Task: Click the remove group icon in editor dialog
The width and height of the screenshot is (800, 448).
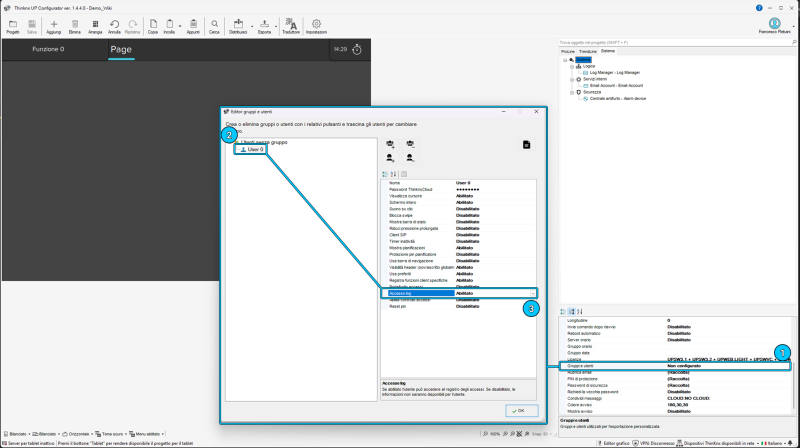Action: [410, 144]
